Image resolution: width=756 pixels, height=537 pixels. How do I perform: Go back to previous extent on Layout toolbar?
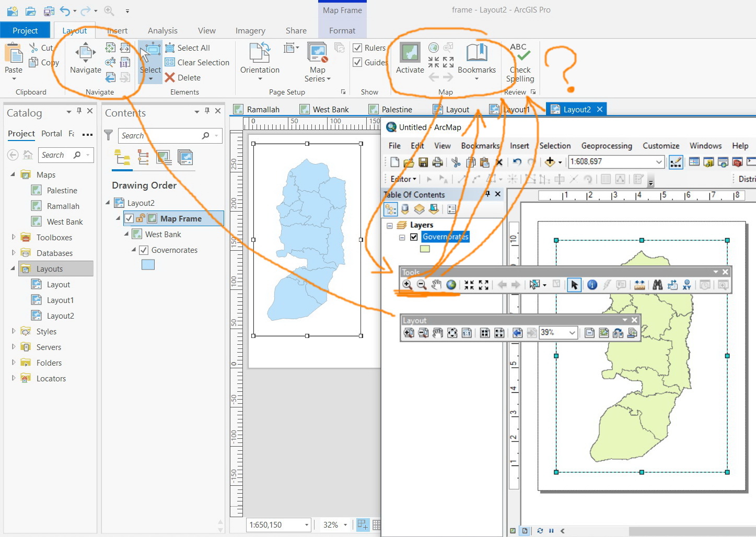(517, 333)
